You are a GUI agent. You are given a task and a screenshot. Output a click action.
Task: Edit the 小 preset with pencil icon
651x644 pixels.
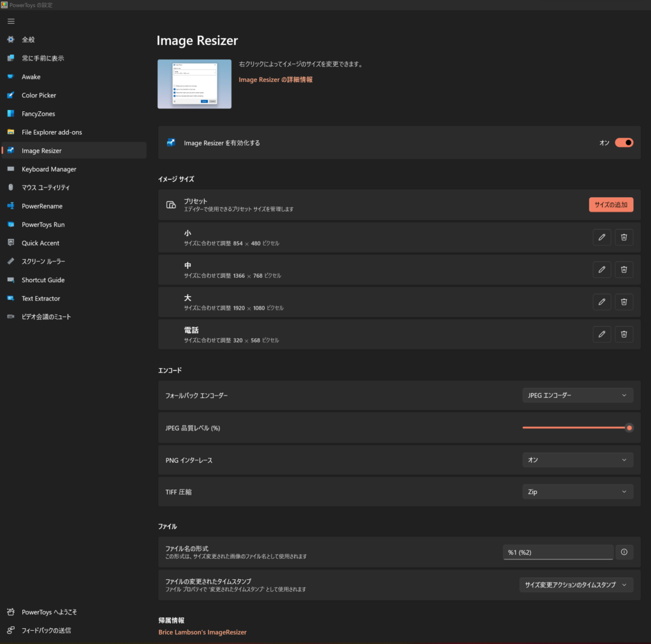[601, 237]
